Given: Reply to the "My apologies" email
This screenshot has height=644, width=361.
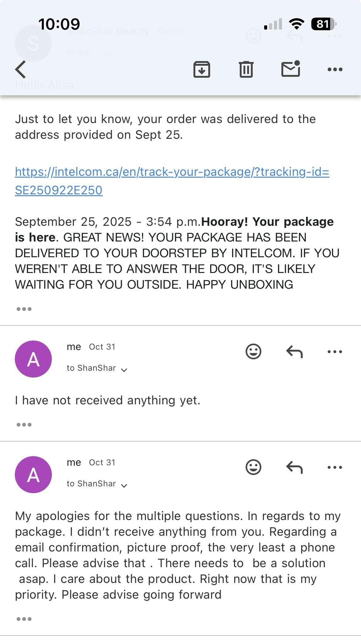Looking at the screenshot, I should point(294,467).
